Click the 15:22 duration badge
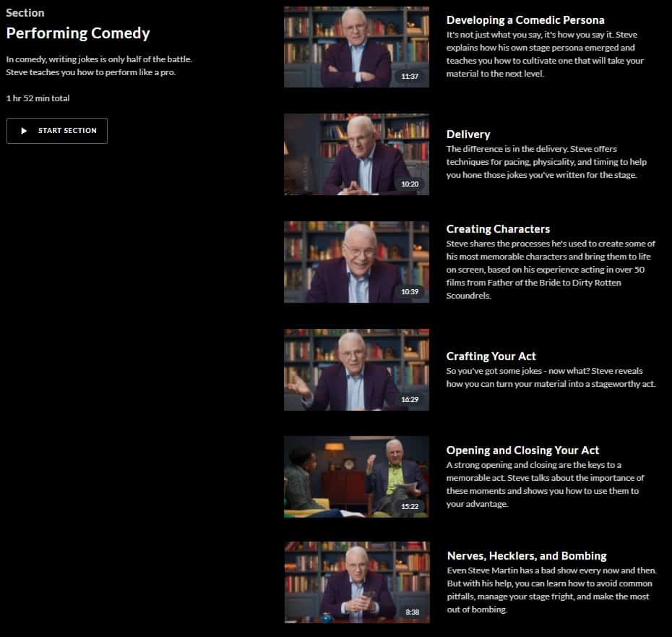 [x=410, y=506]
